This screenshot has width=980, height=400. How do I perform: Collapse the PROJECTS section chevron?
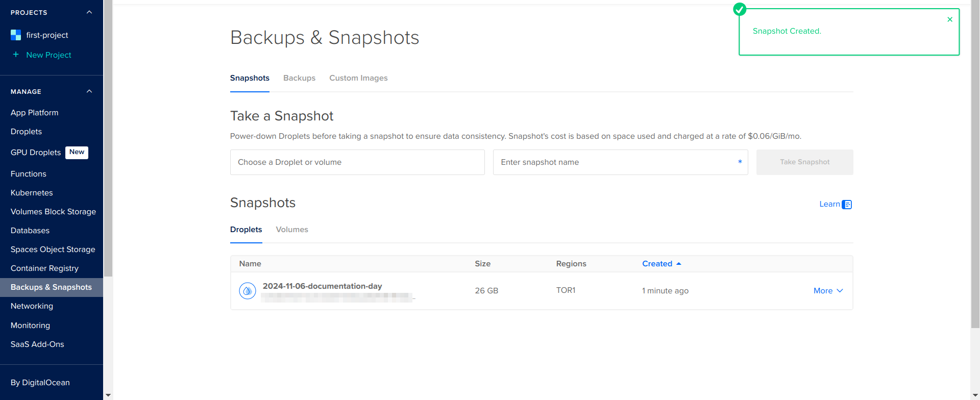(x=89, y=12)
